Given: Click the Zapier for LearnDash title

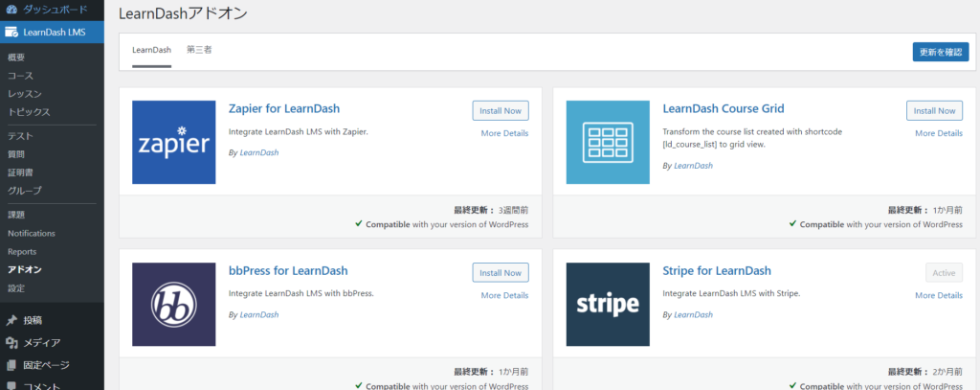Looking at the screenshot, I should pos(284,108).
